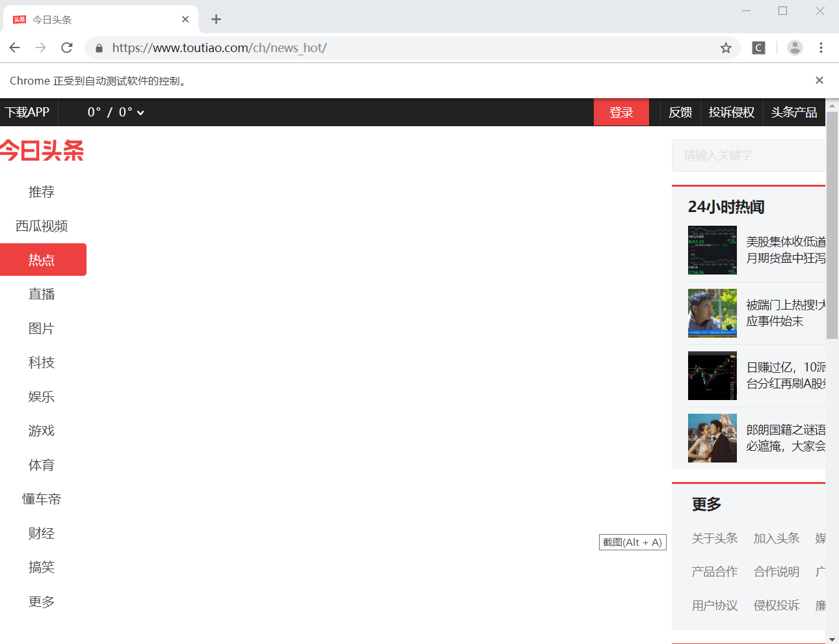Click 用户协议 link
Viewport: 839px width, 644px height.
coord(715,605)
